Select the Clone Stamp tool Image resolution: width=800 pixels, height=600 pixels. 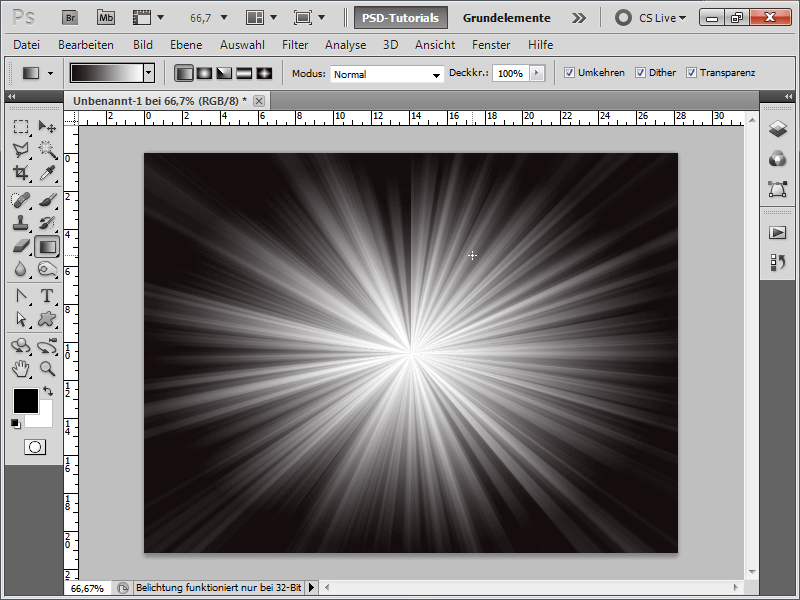coord(21,223)
